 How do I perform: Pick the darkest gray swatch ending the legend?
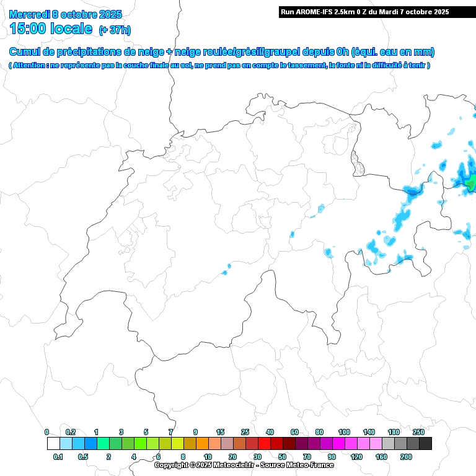click(425, 443)
